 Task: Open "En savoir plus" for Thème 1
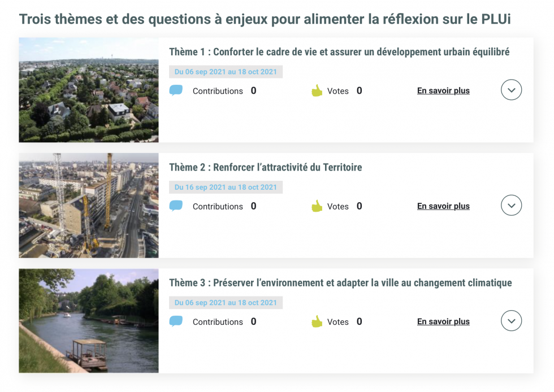(443, 91)
